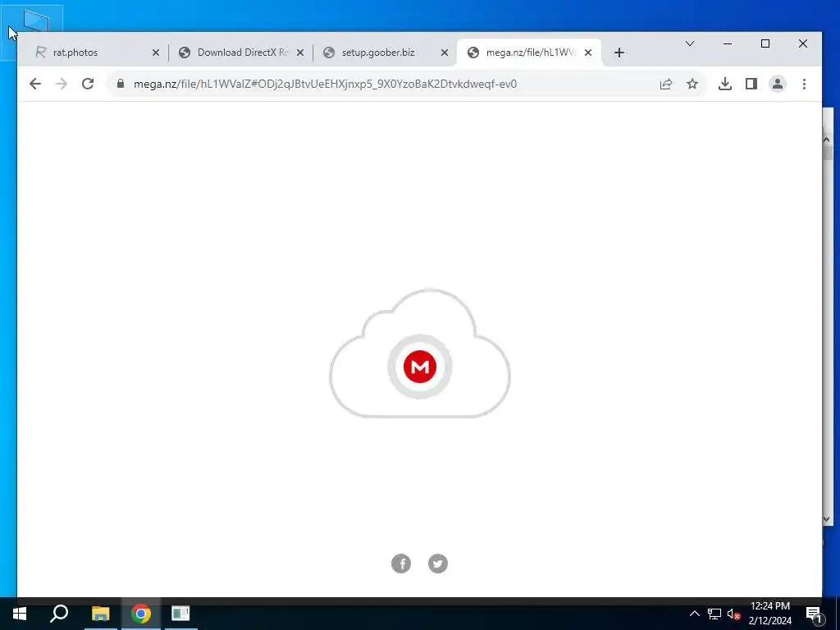
Task: Open a new tab
Action: [619, 52]
